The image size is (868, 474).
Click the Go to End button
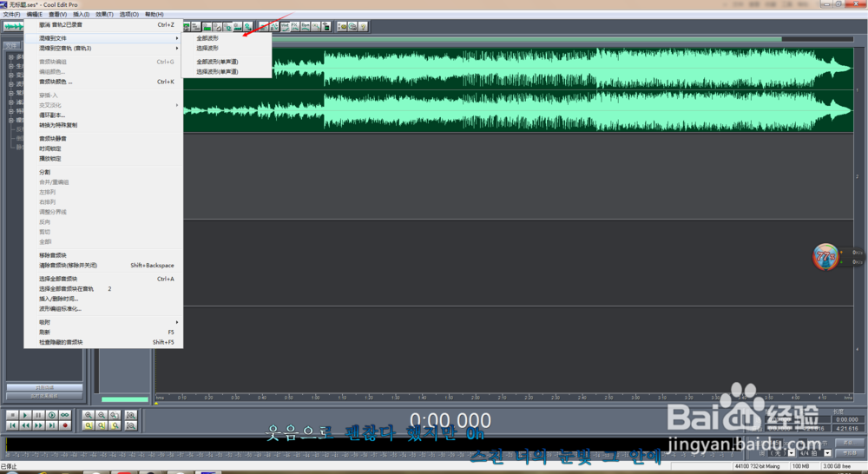[51, 425]
